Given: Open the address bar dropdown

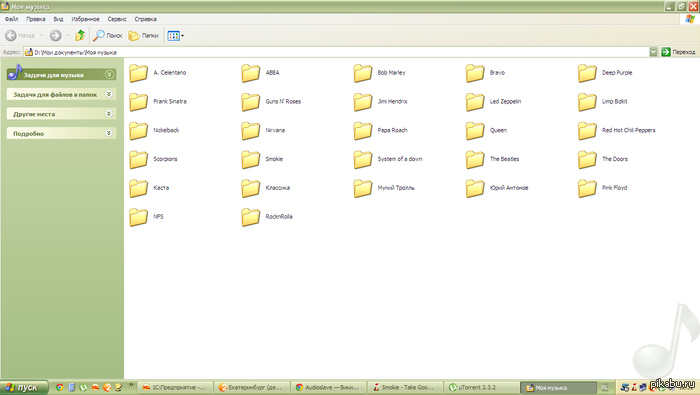Looking at the screenshot, I should (x=653, y=52).
